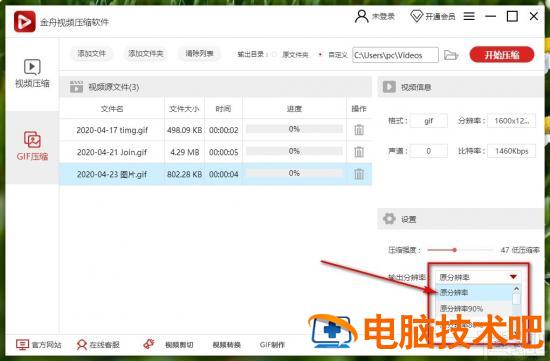The width and height of the screenshot is (550, 361).
Task: Click the 视频源文件 clapperboard icon
Action: (x=76, y=87)
